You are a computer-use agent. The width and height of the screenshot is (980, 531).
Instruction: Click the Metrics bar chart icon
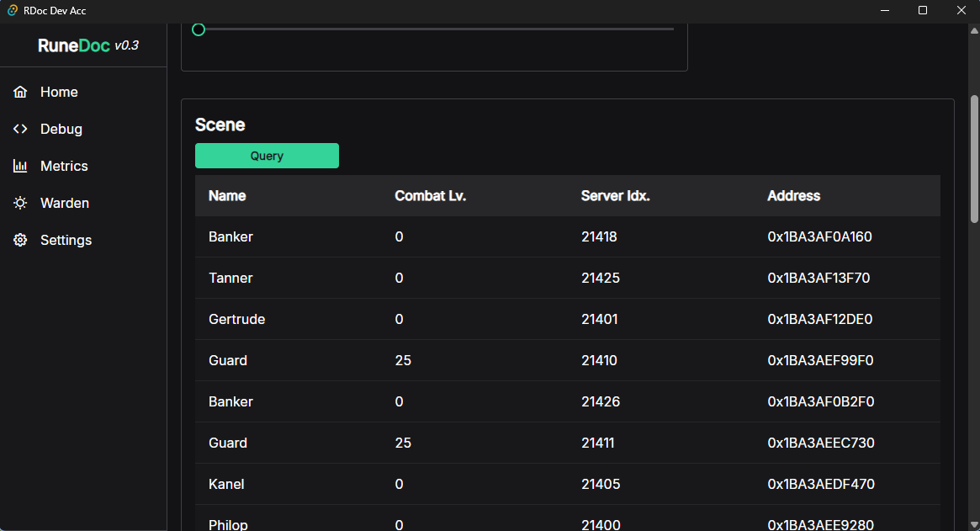coord(20,166)
